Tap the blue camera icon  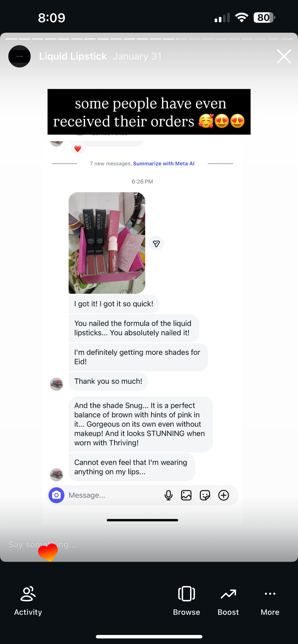(x=57, y=495)
